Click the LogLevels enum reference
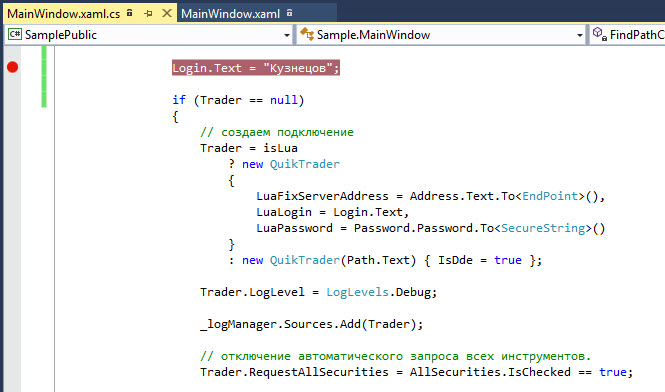665x392 pixels. pyautogui.click(x=358, y=292)
